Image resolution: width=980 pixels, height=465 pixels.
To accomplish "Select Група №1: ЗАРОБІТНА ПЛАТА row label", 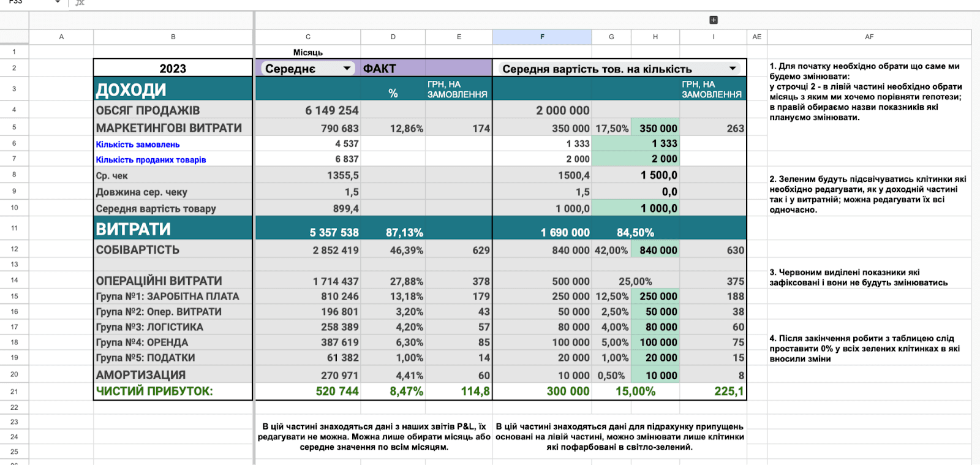I will click(173, 297).
